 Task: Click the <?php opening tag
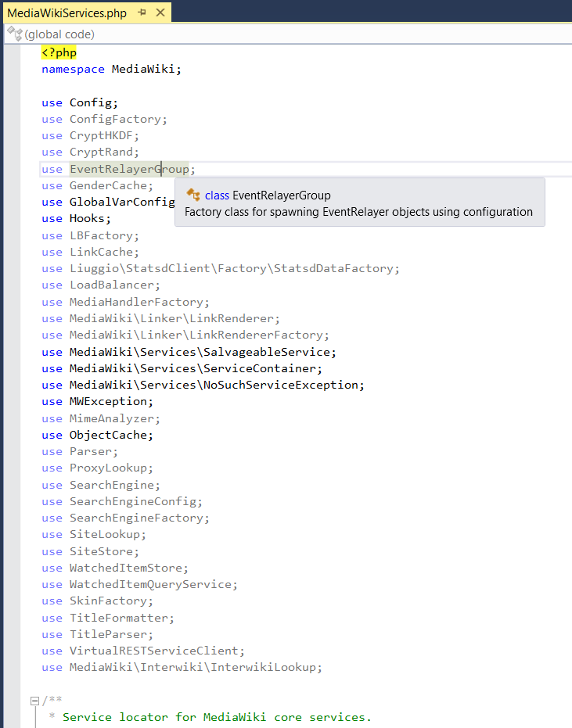[x=59, y=52]
